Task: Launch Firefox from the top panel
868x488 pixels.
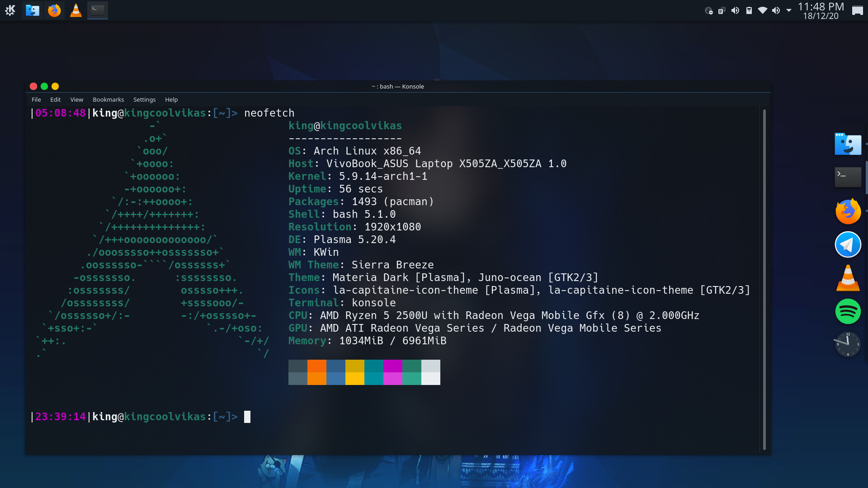Action: tap(54, 10)
